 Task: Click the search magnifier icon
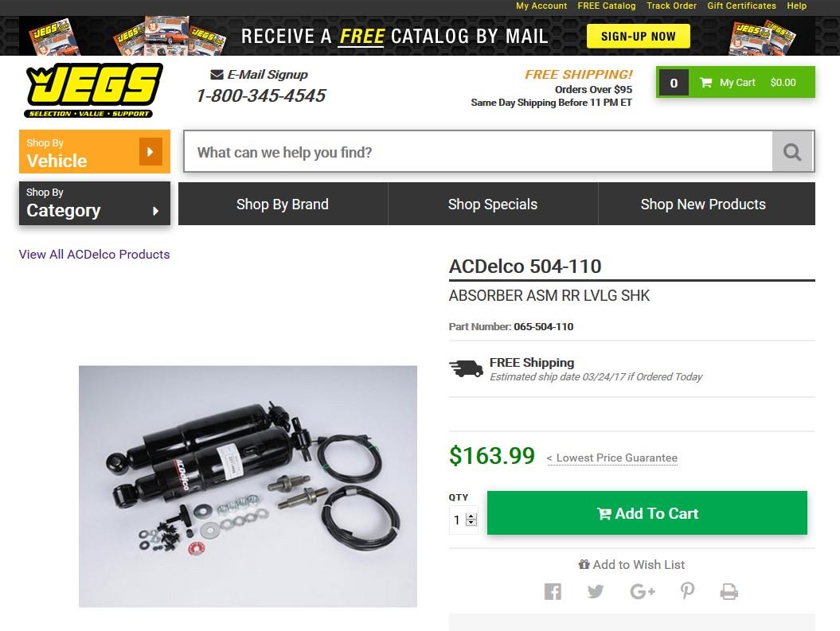[x=792, y=152]
